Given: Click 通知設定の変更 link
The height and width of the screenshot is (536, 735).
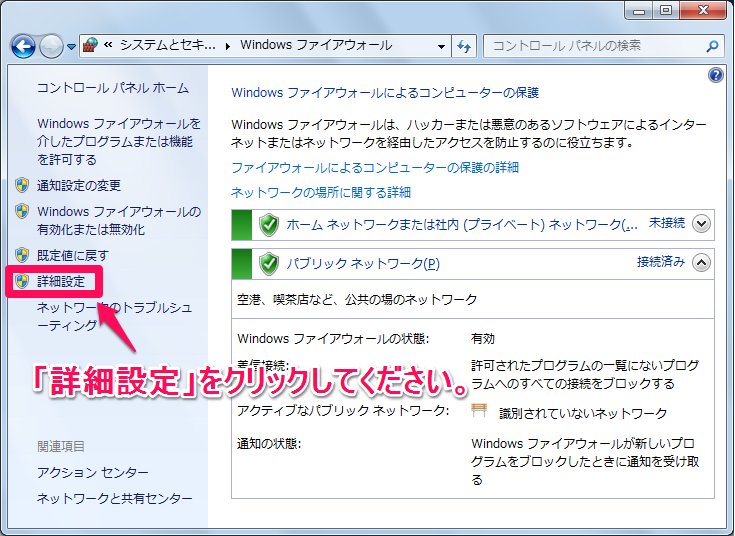Looking at the screenshot, I should coord(79,186).
